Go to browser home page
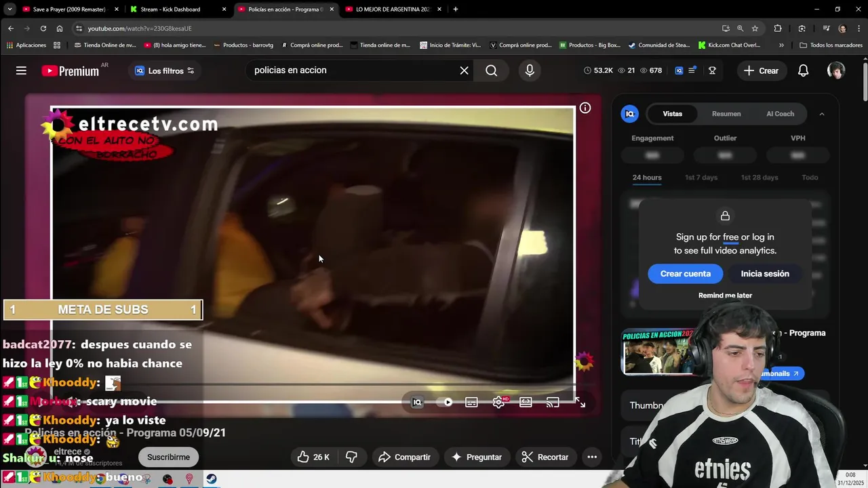The height and width of the screenshot is (488, 868). tap(60, 28)
